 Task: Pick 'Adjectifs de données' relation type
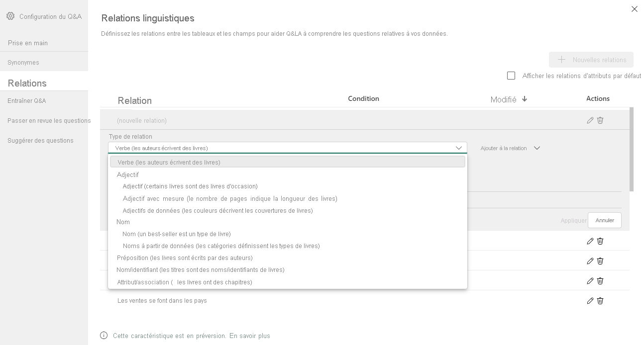(217, 210)
